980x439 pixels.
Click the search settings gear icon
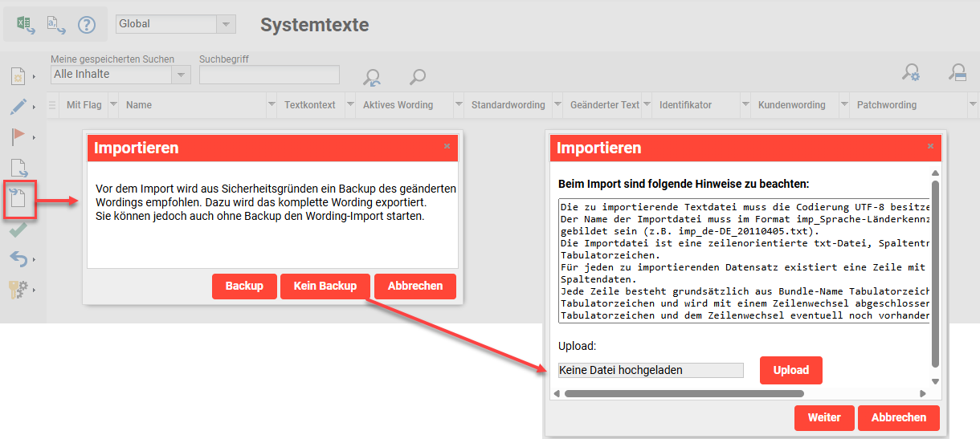(x=910, y=73)
